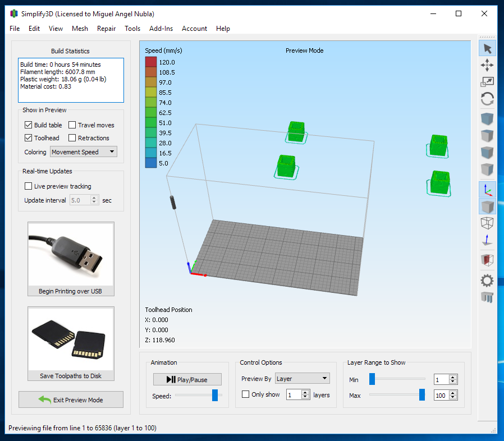Click the Build Statistics text box
Viewport: 504px width, 441px height.
pyautogui.click(x=71, y=80)
